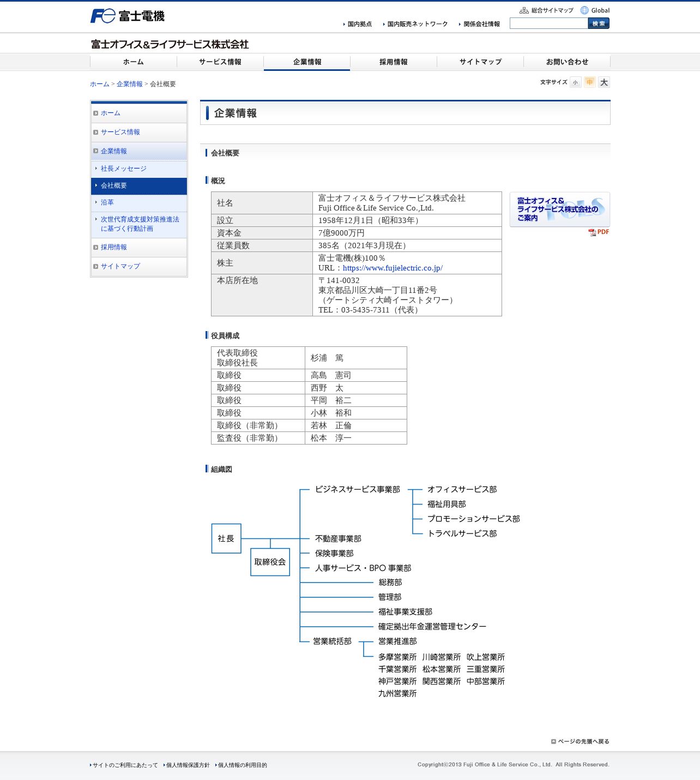Open 個人情報保護方針 footer link
Screen dimensions: 700x780
[188, 765]
